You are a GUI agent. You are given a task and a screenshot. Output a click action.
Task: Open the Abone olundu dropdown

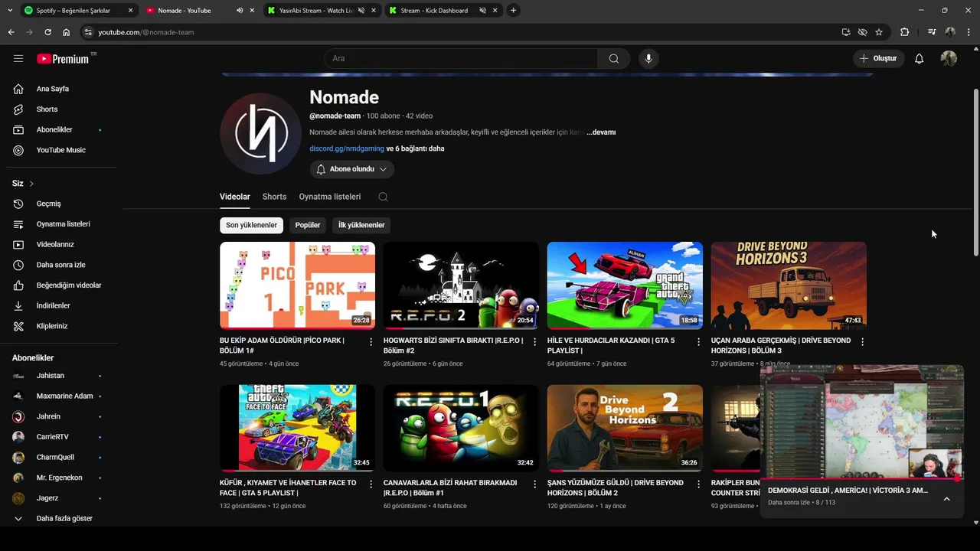[352, 169]
